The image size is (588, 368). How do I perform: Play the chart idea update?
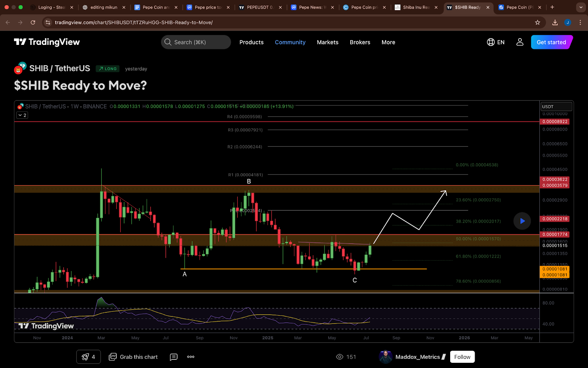coord(522,221)
